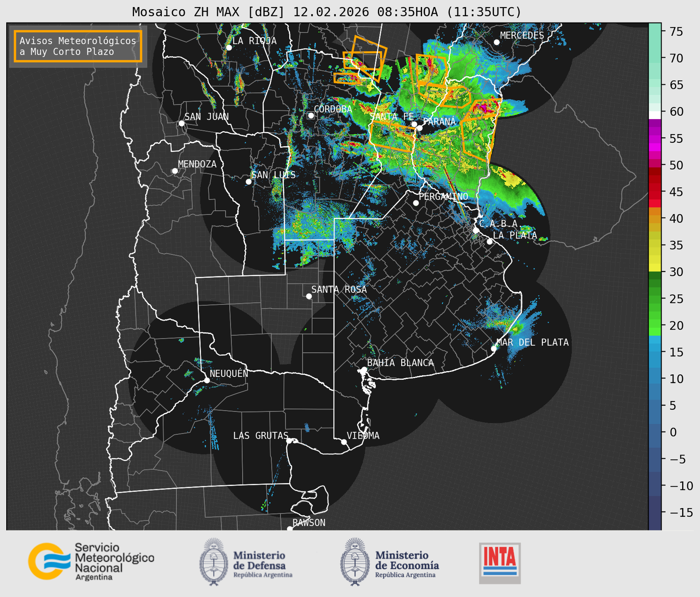Click the MAR DEL PLATA label
This screenshot has width=700, height=597.
click(x=532, y=343)
